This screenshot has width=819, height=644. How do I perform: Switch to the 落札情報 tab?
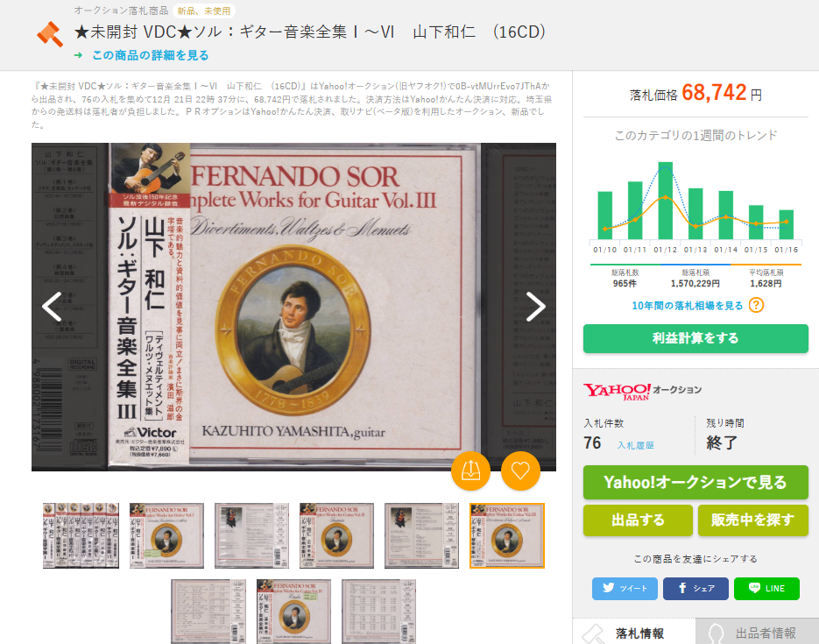(x=634, y=632)
